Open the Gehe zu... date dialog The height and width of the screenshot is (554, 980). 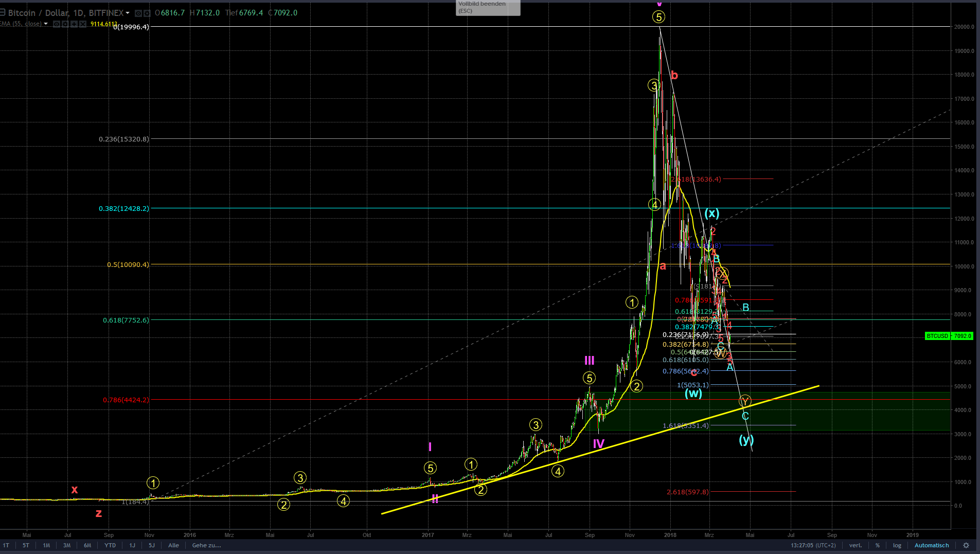tap(206, 545)
